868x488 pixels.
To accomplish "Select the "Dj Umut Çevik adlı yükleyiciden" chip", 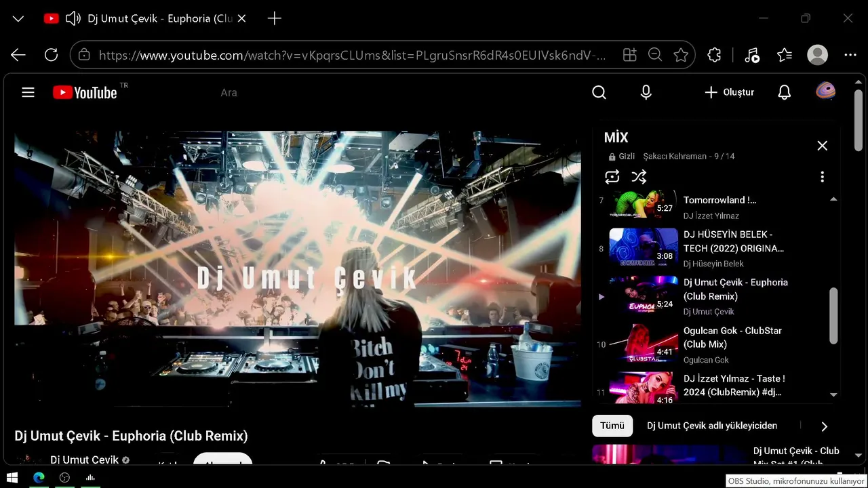I will 712,426.
